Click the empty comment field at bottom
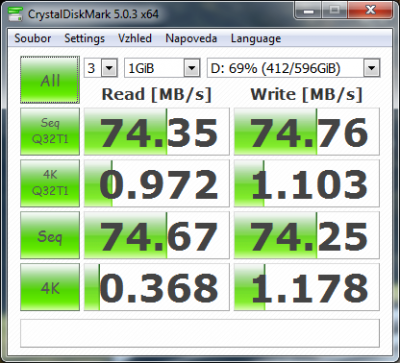 click(200, 333)
